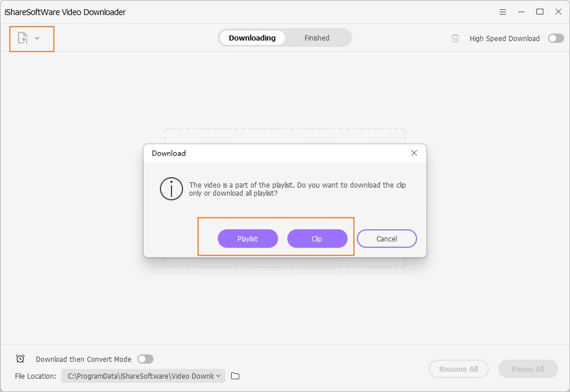
Task: Open the Finished tab
Action: 317,38
